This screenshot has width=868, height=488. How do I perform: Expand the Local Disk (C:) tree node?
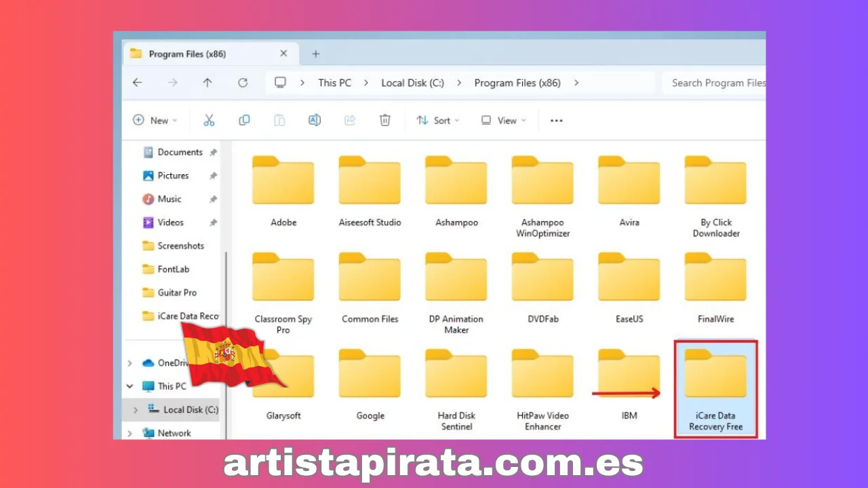[135, 410]
